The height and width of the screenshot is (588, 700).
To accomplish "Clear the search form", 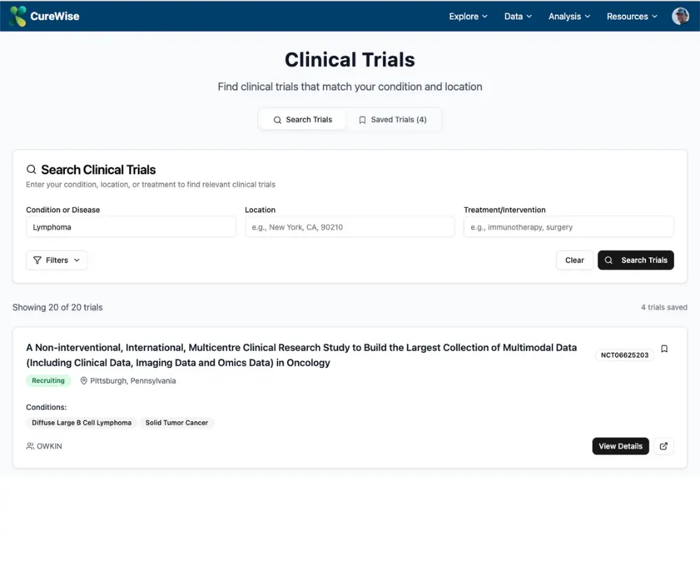I will (574, 260).
